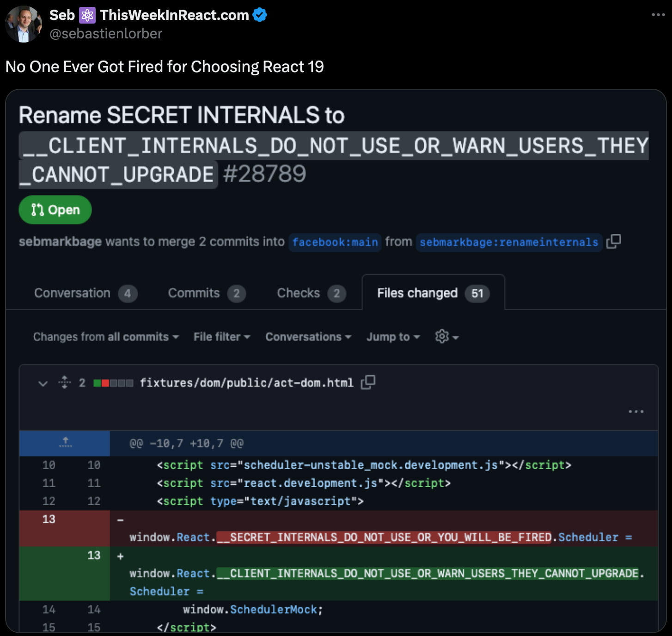Select the Files changed tab
The image size is (672, 636).
433,293
